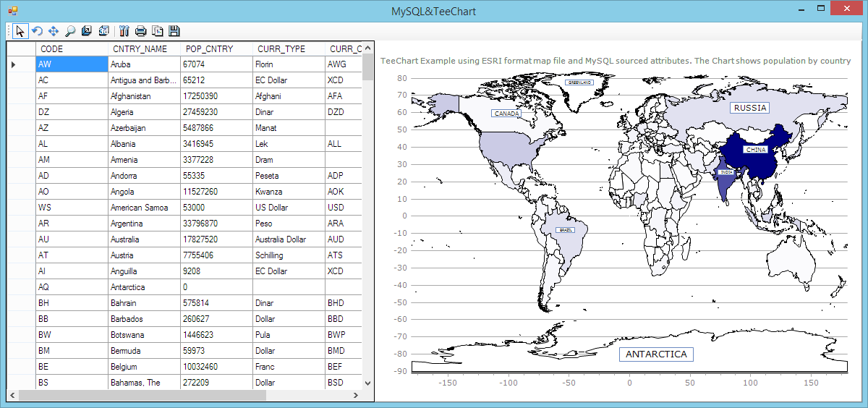Viewport: 868px width, 408px height.
Task: Select the Azerbaijan cell
Action: pos(144,128)
